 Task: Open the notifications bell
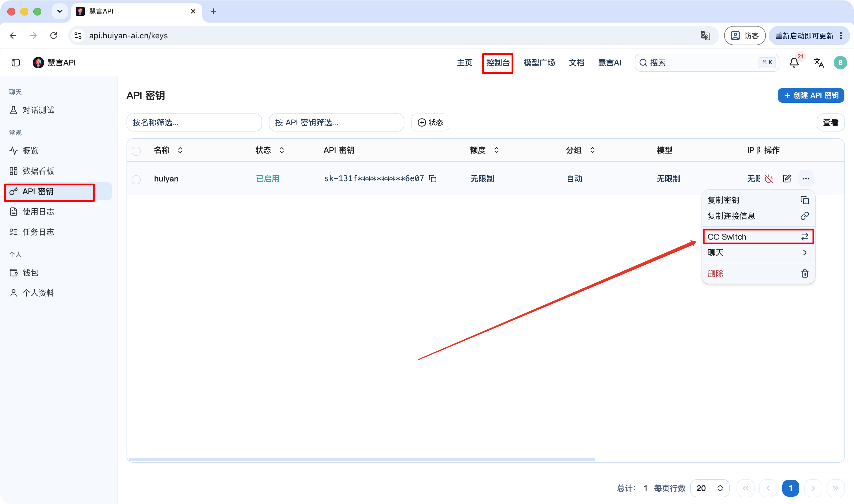click(x=794, y=62)
